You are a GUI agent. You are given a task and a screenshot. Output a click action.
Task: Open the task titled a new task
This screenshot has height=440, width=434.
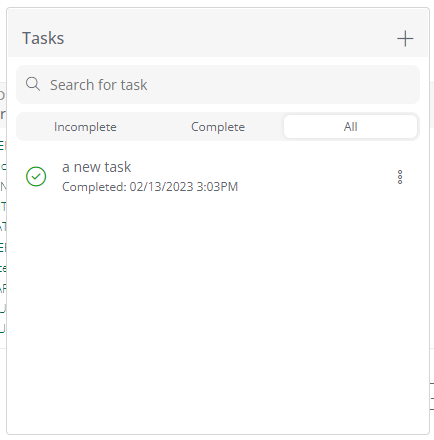[96, 167]
